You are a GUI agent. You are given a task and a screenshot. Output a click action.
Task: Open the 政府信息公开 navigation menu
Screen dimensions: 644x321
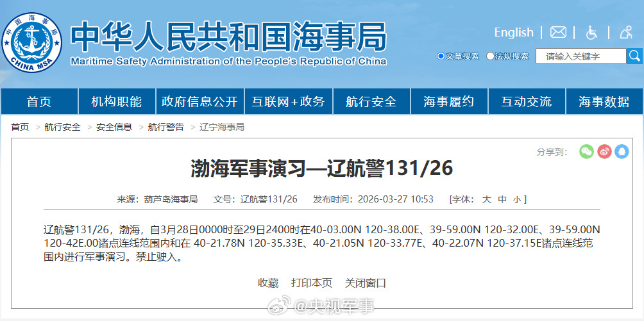tap(199, 101)
